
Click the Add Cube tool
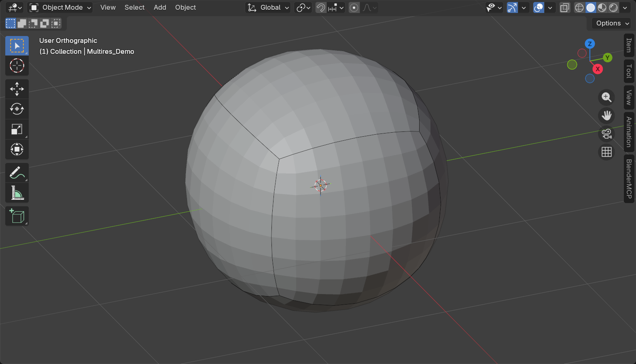17,216
